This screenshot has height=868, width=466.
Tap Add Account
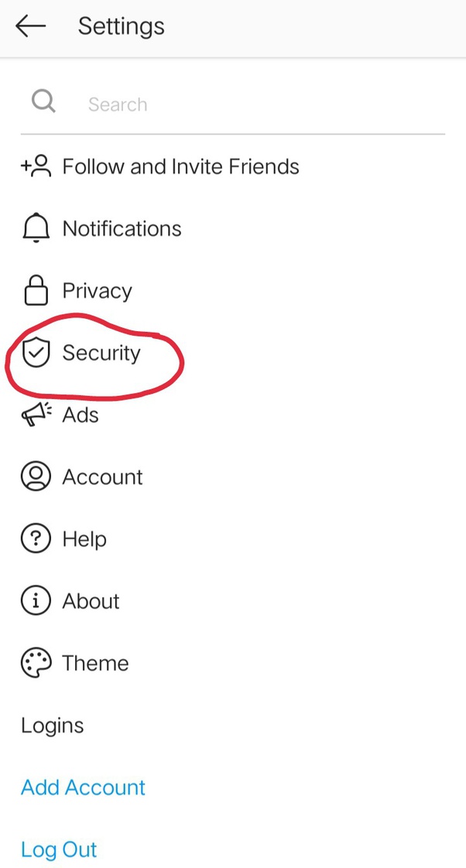click(x=83, y=788)
